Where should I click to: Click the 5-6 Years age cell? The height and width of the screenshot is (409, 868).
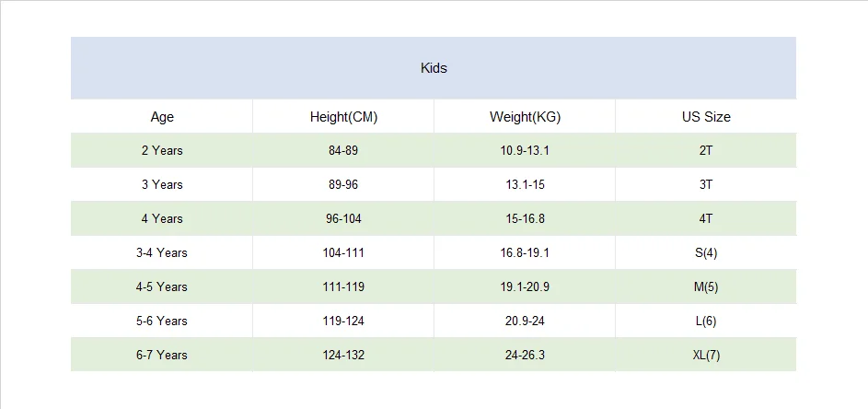click(x=162, y=321)
